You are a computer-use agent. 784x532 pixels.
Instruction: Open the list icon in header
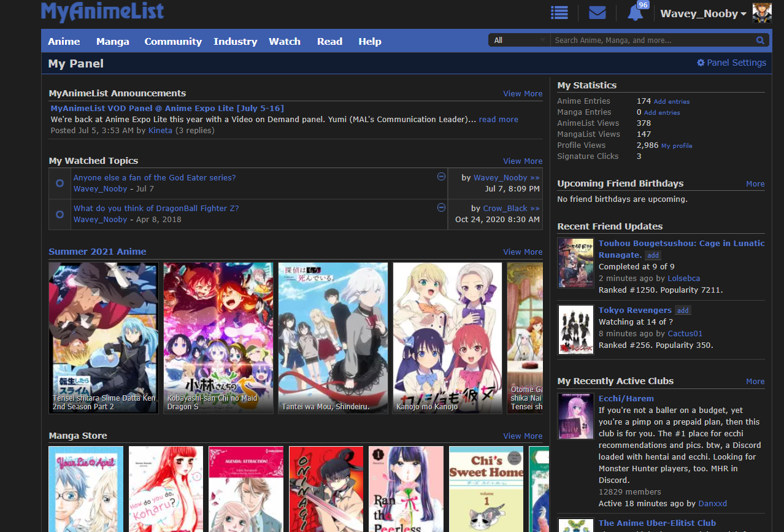(x=559, y=12)
